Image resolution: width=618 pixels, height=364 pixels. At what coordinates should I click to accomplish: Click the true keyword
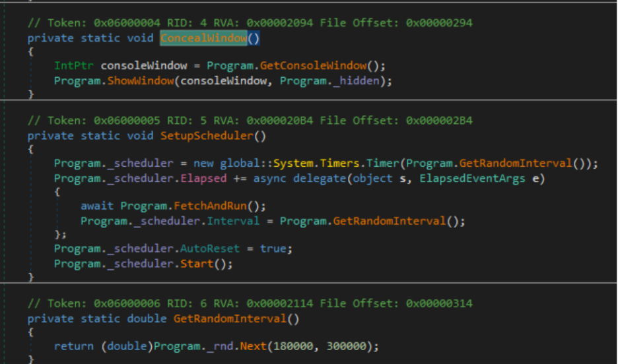coord(273,249)
